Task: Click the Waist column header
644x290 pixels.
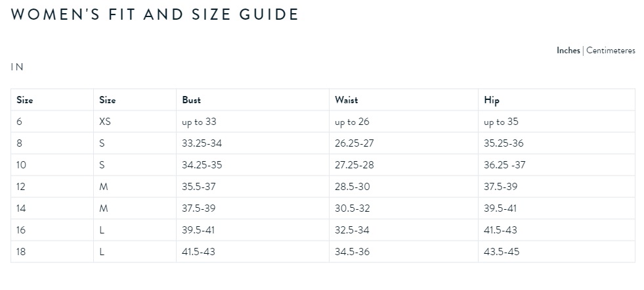Action: [346, 100]
